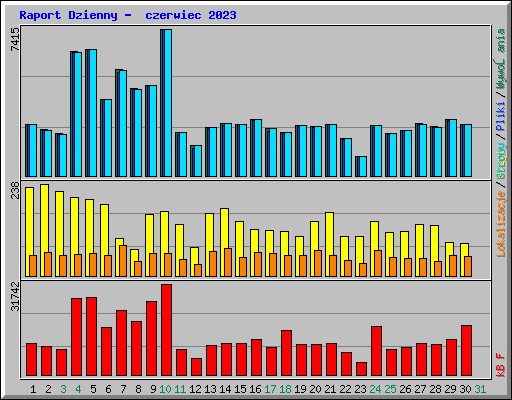This screenshot has height=400, width=512.
Task: Click the 7415 axis maximum value
Action: pos(15,39)
